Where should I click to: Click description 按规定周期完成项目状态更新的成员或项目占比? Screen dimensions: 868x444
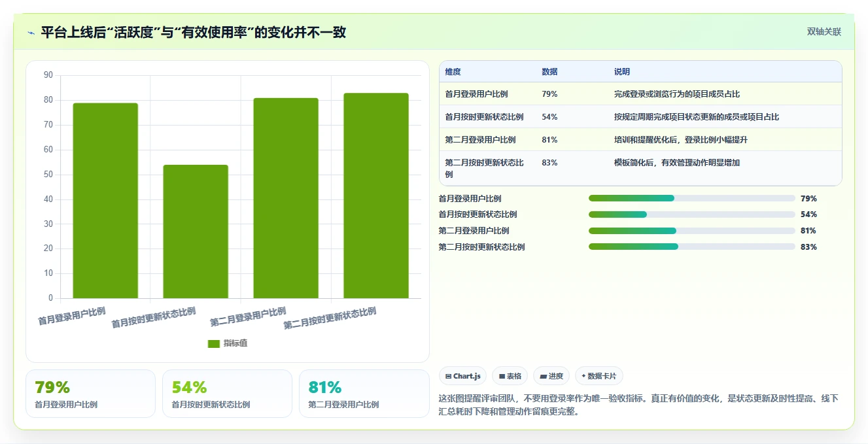pos(697,117)
